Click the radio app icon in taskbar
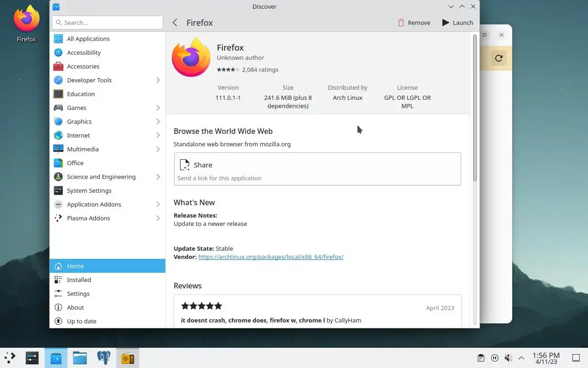This screenshot has height=368, width=588. click(128, 358)
